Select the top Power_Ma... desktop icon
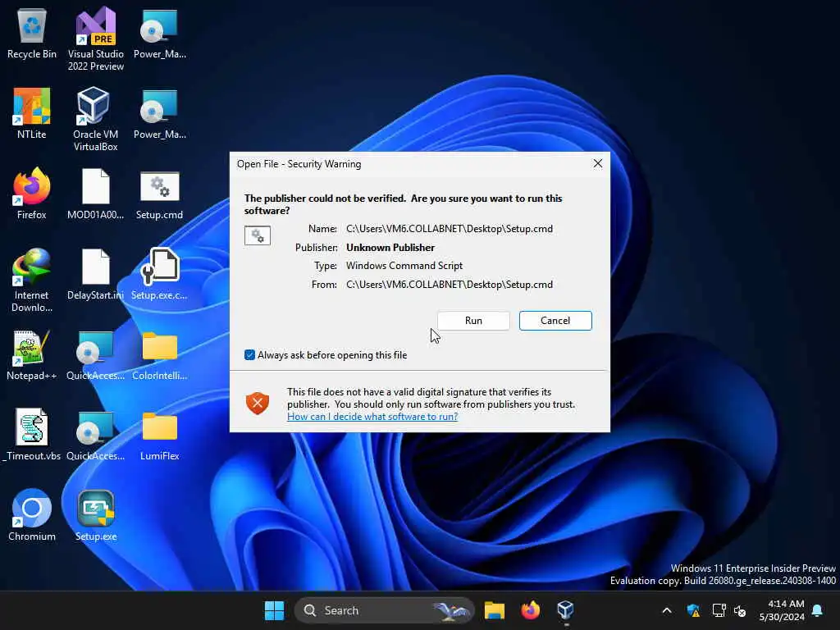Image resolution: width=840 pixels, height=630 pixels. [160, 33]
